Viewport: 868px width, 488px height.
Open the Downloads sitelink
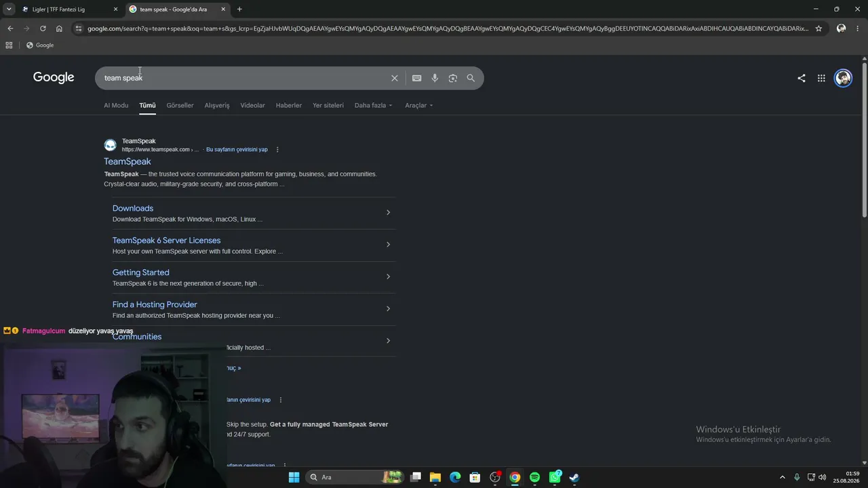[133, 208]
